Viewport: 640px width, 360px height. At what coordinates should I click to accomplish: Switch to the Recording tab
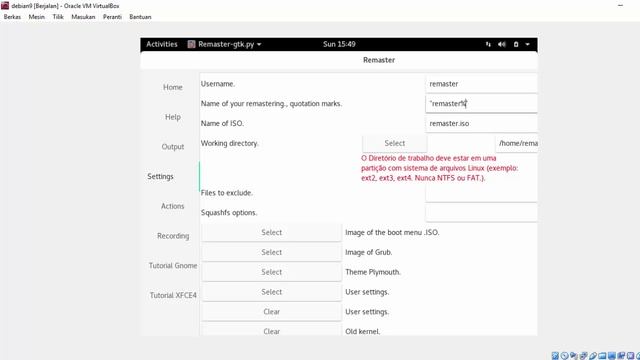173,236
